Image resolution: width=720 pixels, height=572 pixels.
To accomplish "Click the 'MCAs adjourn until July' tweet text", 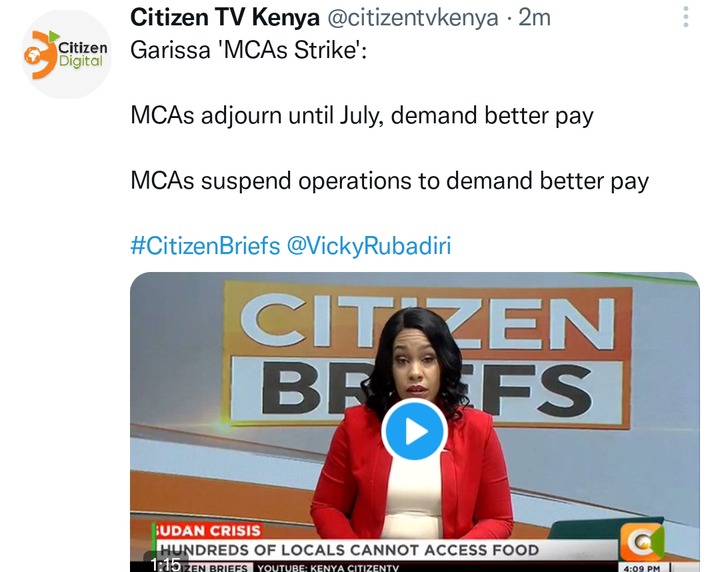I will [x=362, y=116].
